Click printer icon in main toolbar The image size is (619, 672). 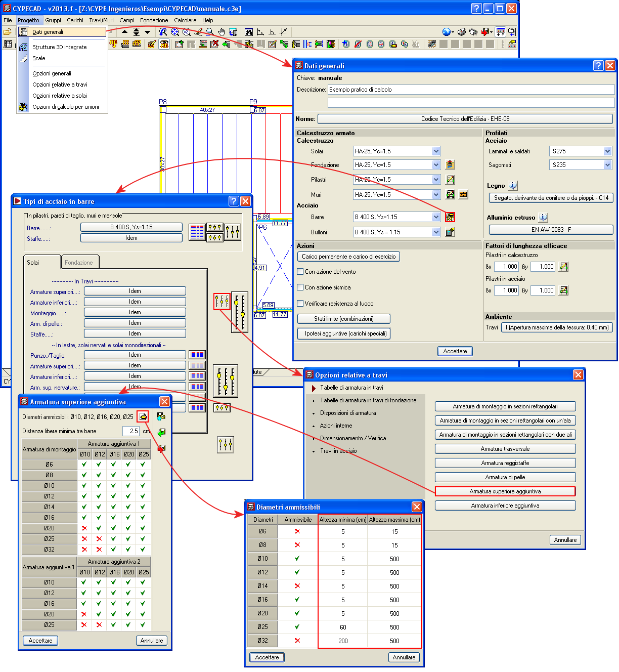pyautogui.click(x=461, y=32)
